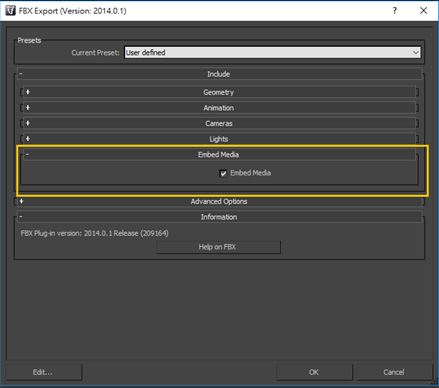Expand the Lights rollout

point(219,139)
